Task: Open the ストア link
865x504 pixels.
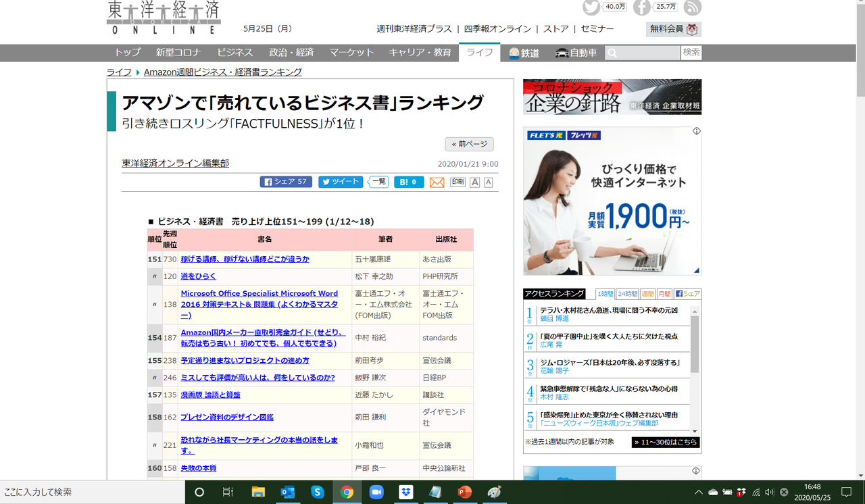Action: (556, 29)
